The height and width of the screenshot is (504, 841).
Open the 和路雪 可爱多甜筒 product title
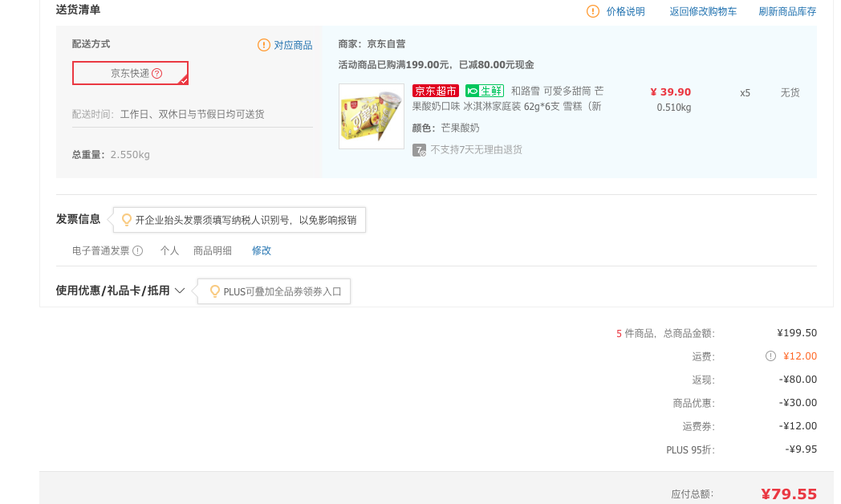click(x=507, y=99)
